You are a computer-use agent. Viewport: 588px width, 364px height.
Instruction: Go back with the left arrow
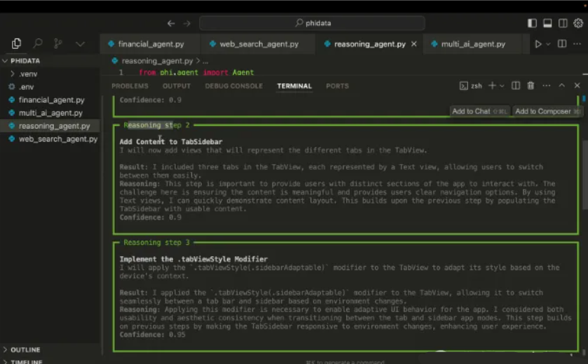coord(171,23)
